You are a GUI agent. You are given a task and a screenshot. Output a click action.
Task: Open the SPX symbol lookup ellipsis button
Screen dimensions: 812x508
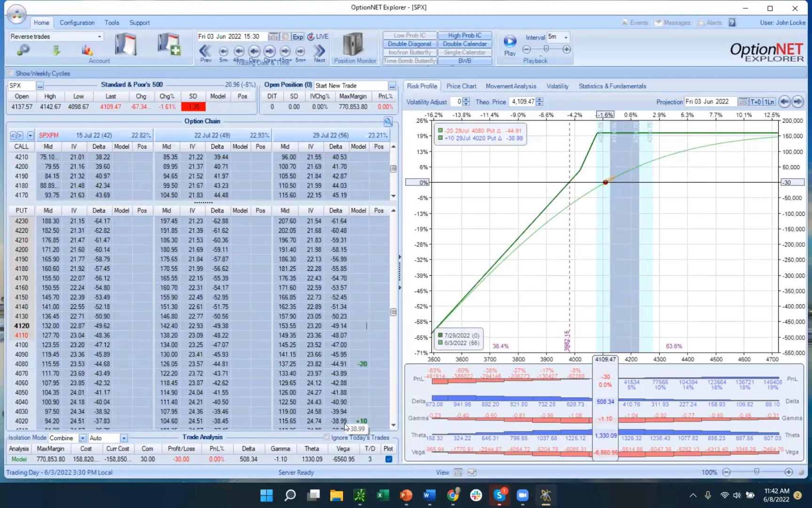[x=40, y=86]
